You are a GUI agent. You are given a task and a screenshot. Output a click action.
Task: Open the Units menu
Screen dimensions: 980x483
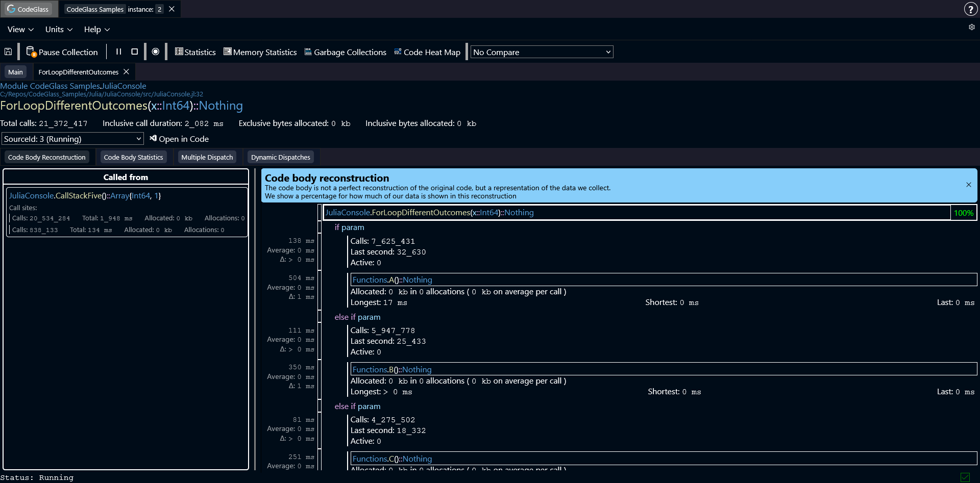(59, 30)
